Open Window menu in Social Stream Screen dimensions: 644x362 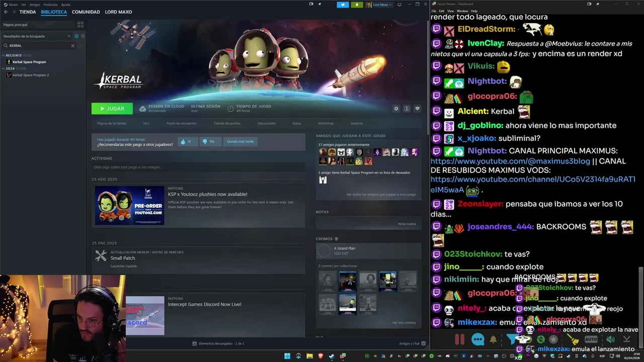462,11
